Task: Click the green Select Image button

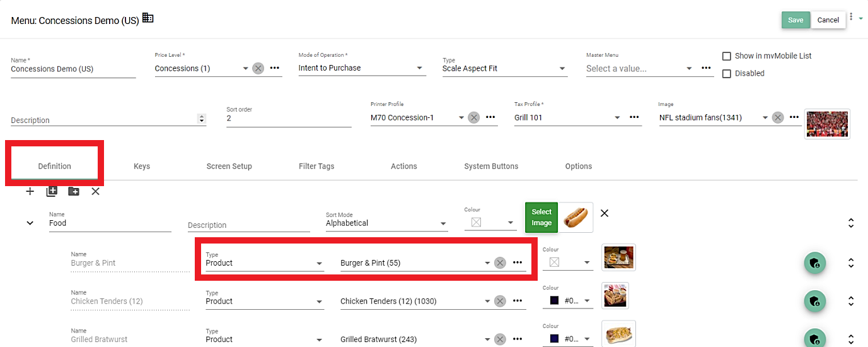Action: [x=541, y=218]
